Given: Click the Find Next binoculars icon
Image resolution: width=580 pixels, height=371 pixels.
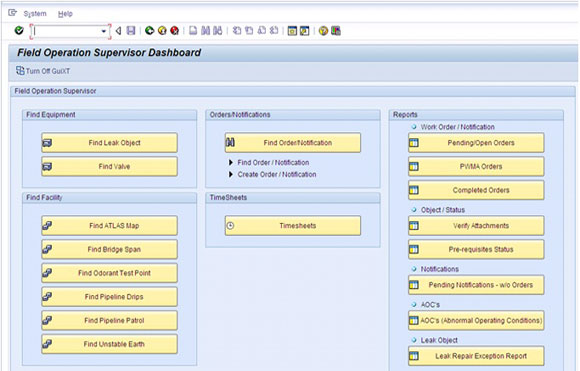Looking at the screenshot, I should pos(218,31).
